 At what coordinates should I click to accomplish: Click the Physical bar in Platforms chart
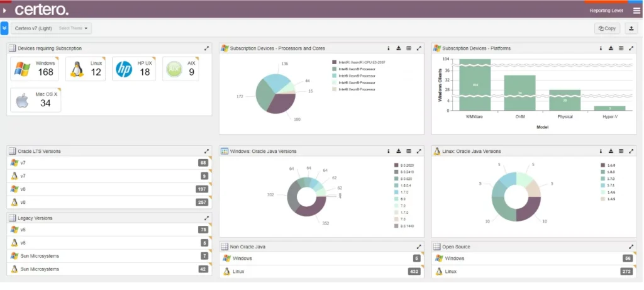[565, 100]
